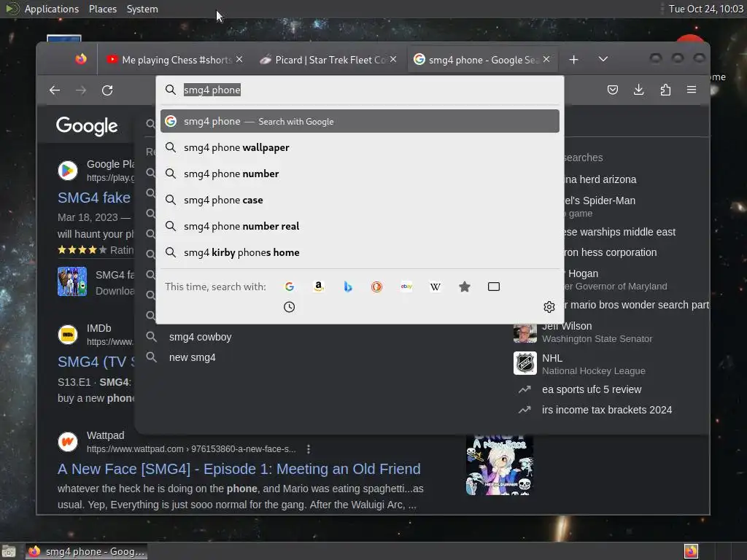The width and height of the screenshot is (747, 560).
Task: Search this time with eBay
Action: 406,287
